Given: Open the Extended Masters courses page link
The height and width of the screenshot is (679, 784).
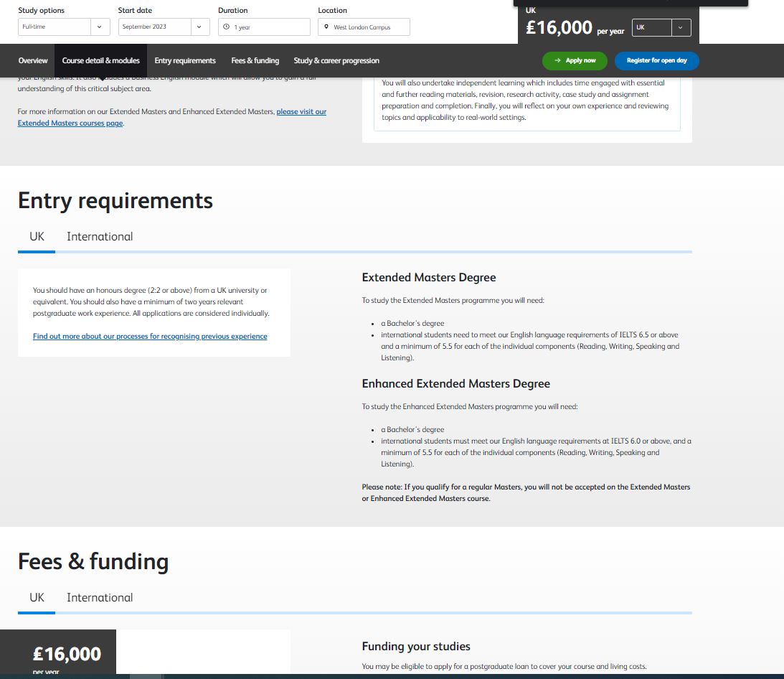Looking at the screenshot, I should (x=70, y=123).
